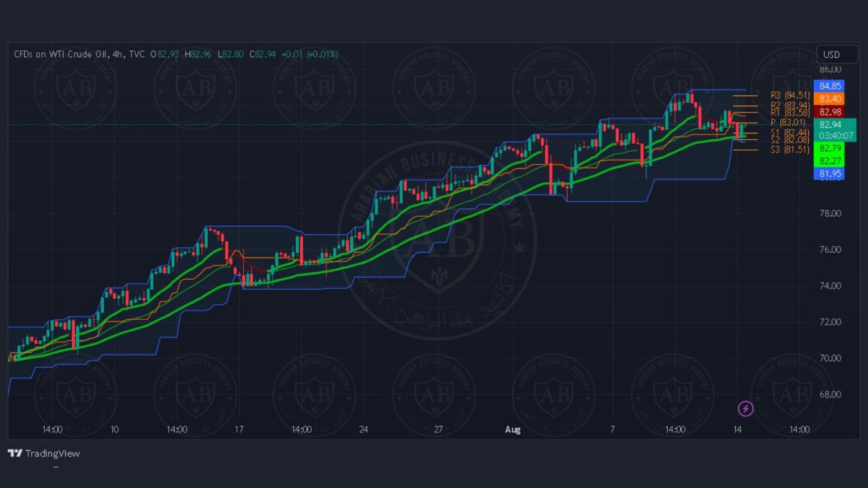
Task: Click the dark red 82.98 price label
Action: coord(829,112)
